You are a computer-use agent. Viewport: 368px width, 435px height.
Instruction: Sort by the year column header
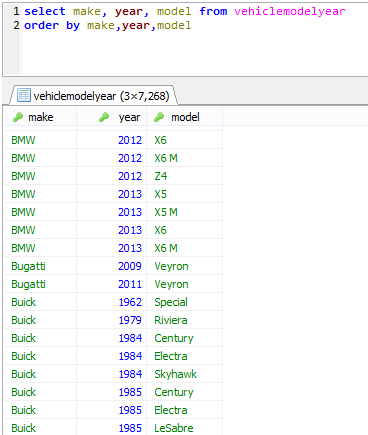point(112,117)
